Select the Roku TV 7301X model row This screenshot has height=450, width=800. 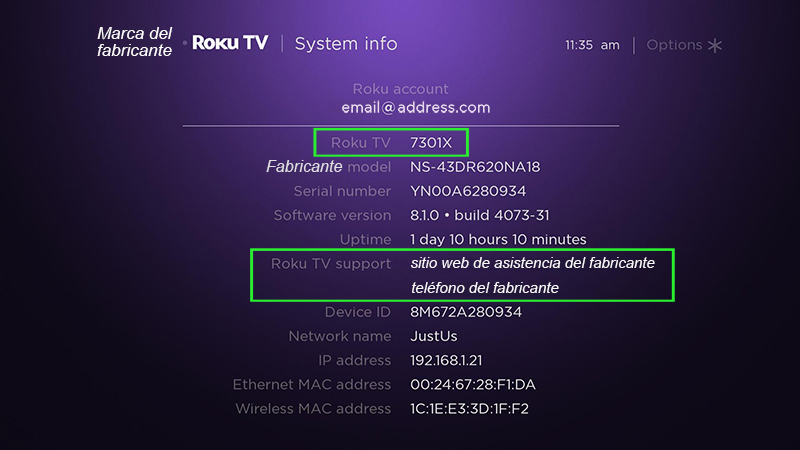[391, 143]
